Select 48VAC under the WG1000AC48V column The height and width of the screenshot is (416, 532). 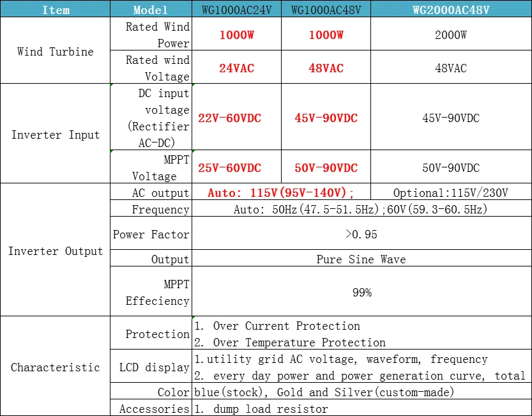coord(326,68)
